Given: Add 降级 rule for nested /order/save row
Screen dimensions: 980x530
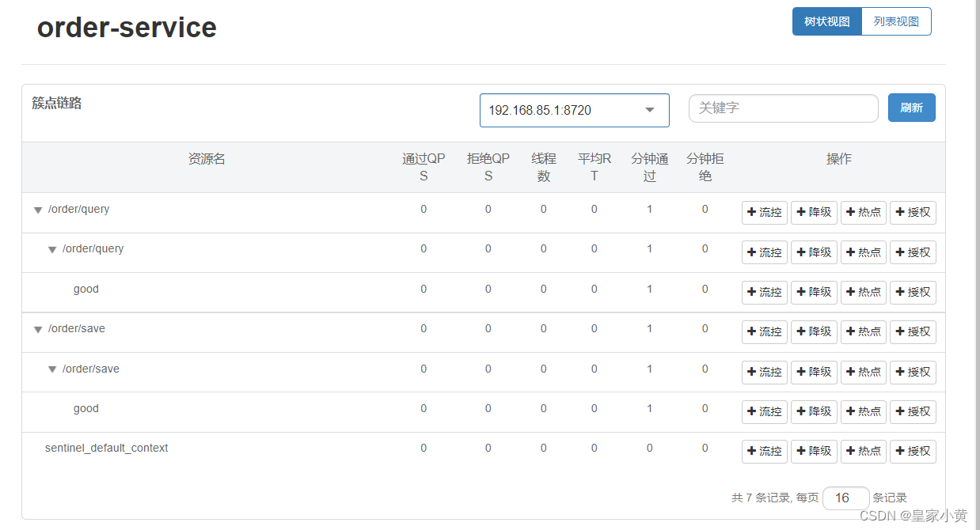Looking at the screenshot, I should click(814, 372).
